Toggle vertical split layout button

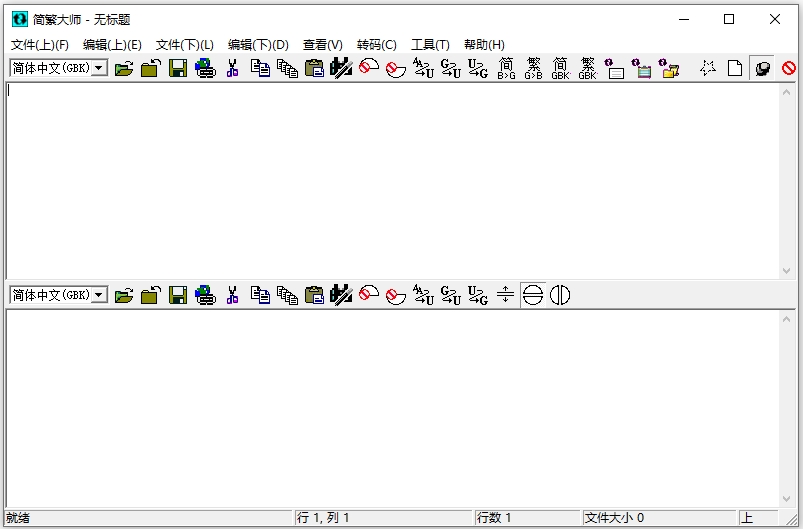(x=560, y=295)
